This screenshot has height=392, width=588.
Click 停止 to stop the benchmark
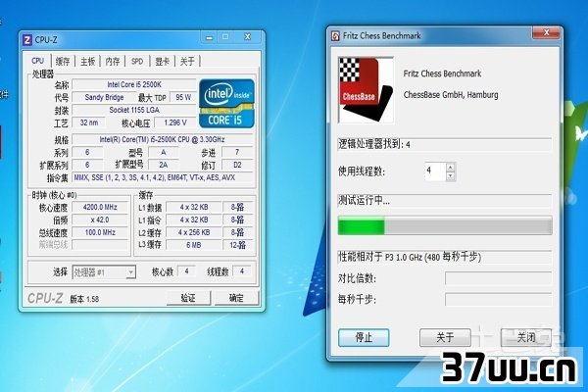click(x=364, y=337)
